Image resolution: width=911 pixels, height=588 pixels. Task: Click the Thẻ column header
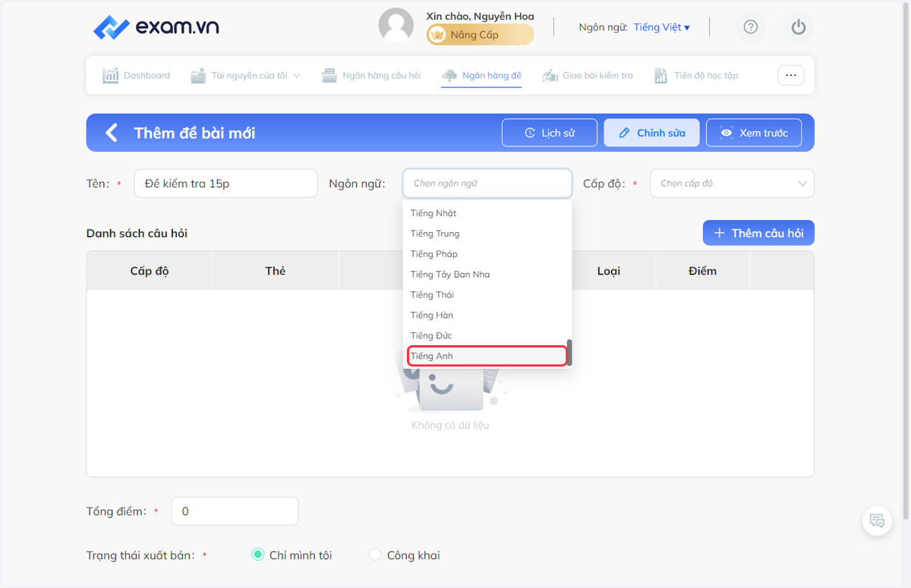coord(276,271)
